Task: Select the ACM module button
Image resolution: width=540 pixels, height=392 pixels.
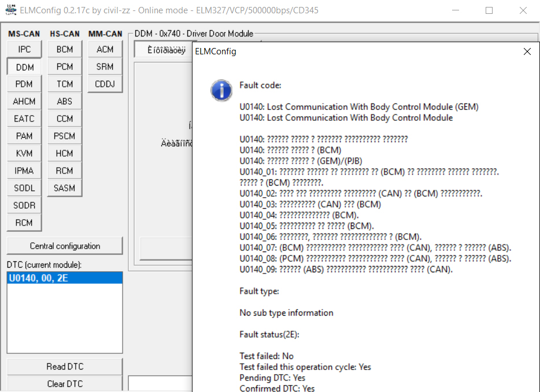Action: (105, 49)
